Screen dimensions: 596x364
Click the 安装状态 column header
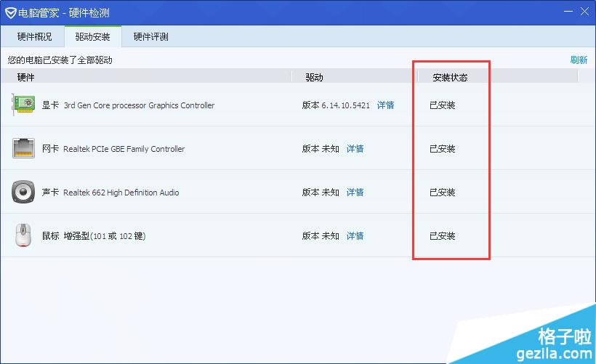click(450, 77)
